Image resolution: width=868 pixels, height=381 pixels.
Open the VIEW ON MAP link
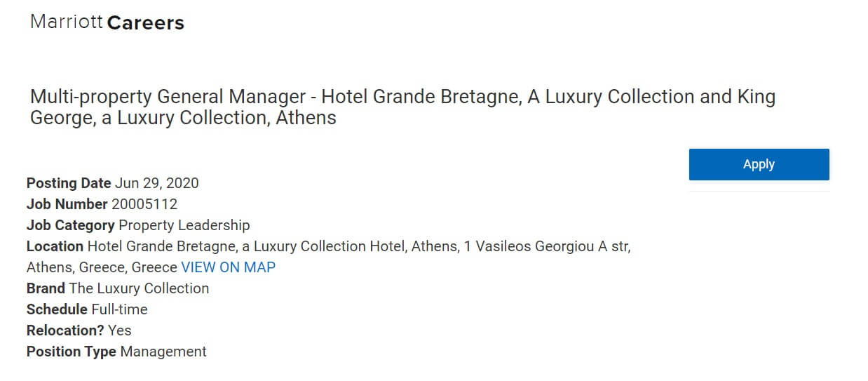[x=228, y=267]
